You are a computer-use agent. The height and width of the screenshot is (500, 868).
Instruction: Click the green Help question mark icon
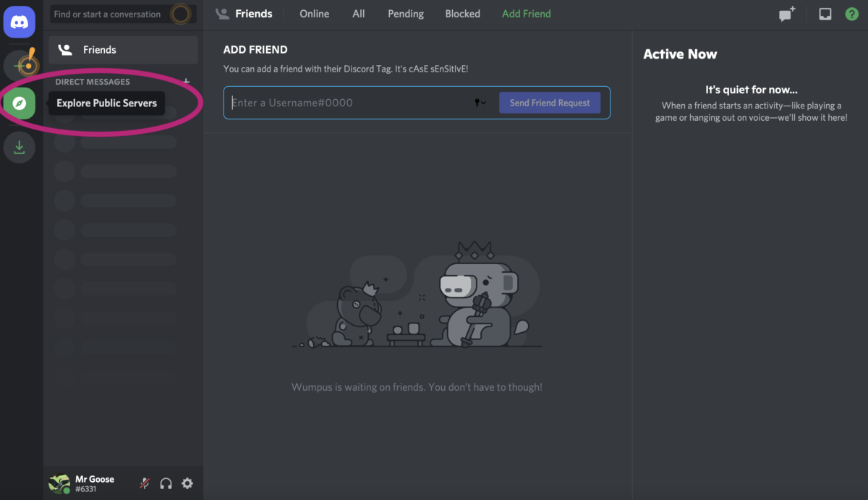pyautogui.click(x=851, y=14)
